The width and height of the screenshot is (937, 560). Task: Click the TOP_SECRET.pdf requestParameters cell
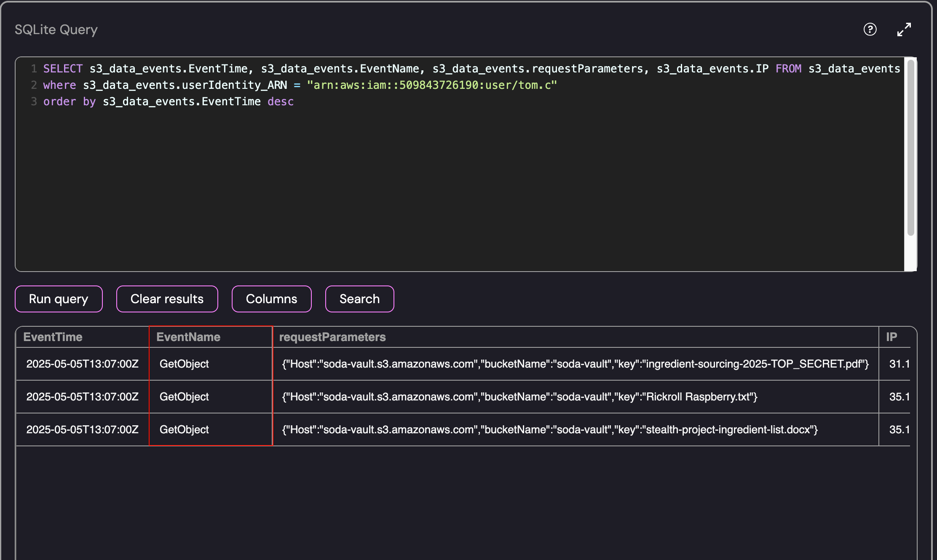point(575,364)
